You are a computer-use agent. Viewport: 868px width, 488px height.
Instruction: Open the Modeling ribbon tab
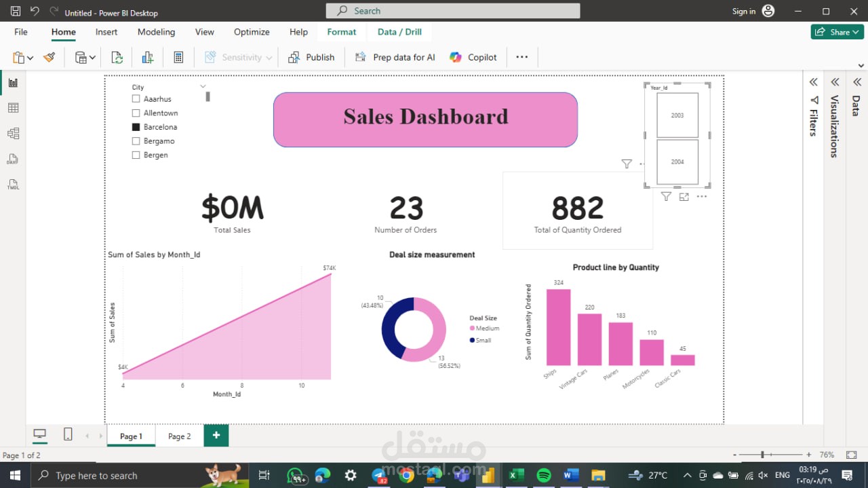tap(156, 32)
